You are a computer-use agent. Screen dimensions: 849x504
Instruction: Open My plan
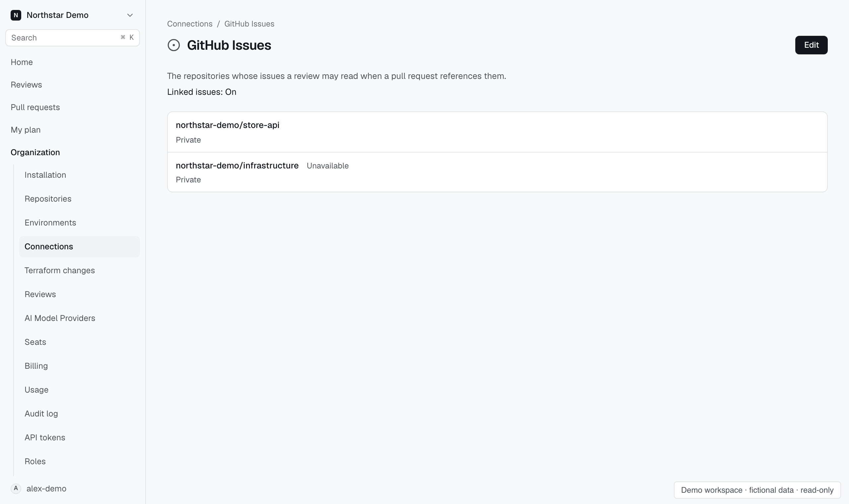(x=26, y=130)
